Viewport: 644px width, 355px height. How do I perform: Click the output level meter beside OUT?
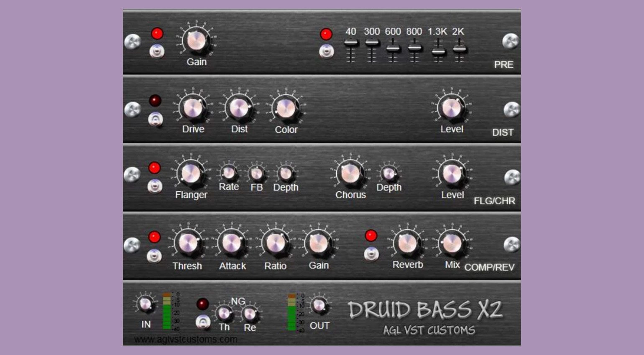(x=292, y=312)
